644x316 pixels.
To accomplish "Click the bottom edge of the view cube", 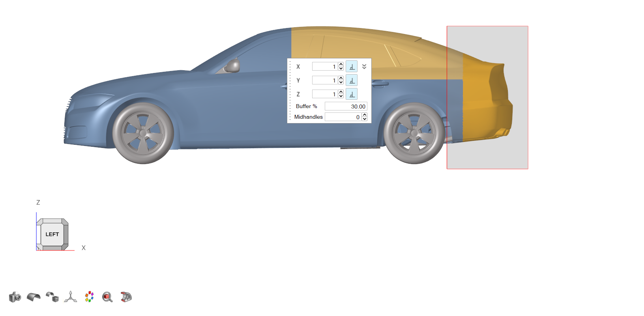I will coord(52,248).
